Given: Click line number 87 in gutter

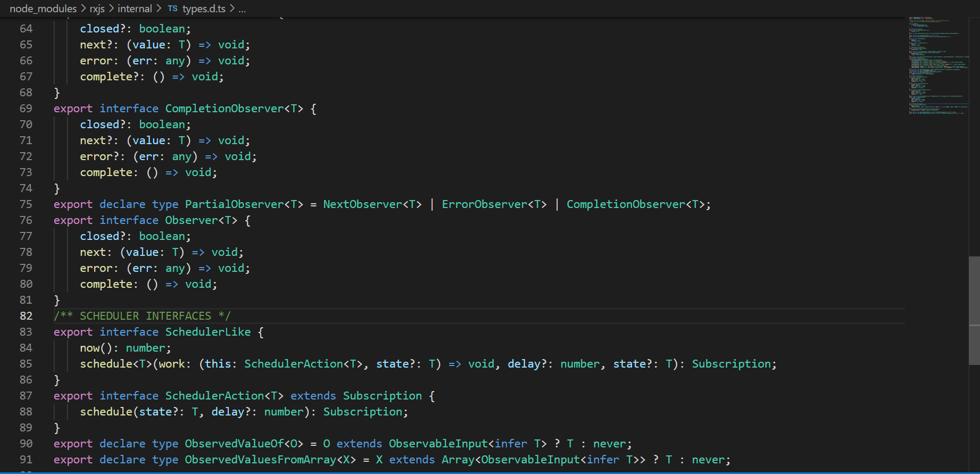Looking at the screenshot, I should click(x=26, y=396).
